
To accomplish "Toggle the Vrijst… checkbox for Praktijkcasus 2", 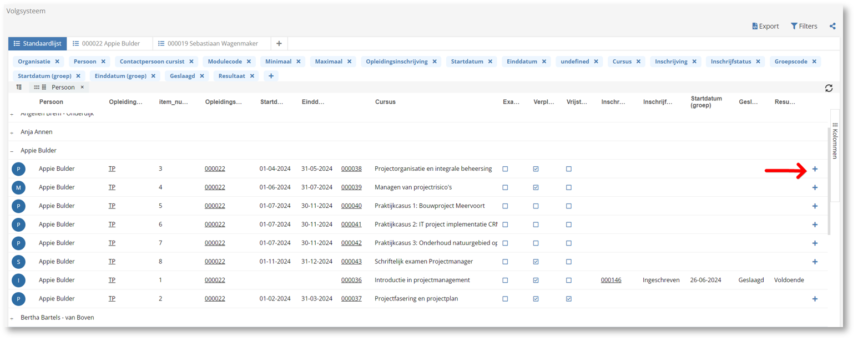I will click(x=569, y=224).
